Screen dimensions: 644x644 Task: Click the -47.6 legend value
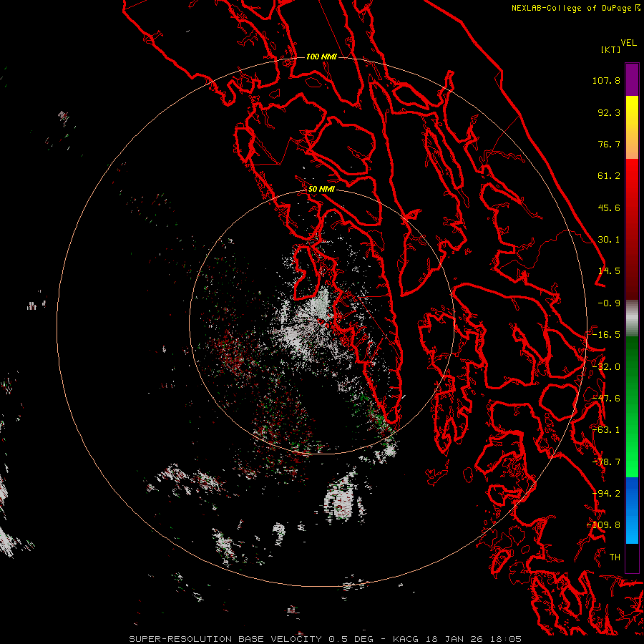click(606, 399)
